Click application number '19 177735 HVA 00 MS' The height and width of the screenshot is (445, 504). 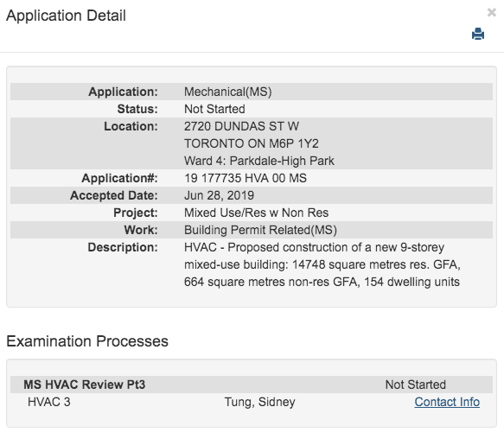pyautogui.click(x=246, y=178)
